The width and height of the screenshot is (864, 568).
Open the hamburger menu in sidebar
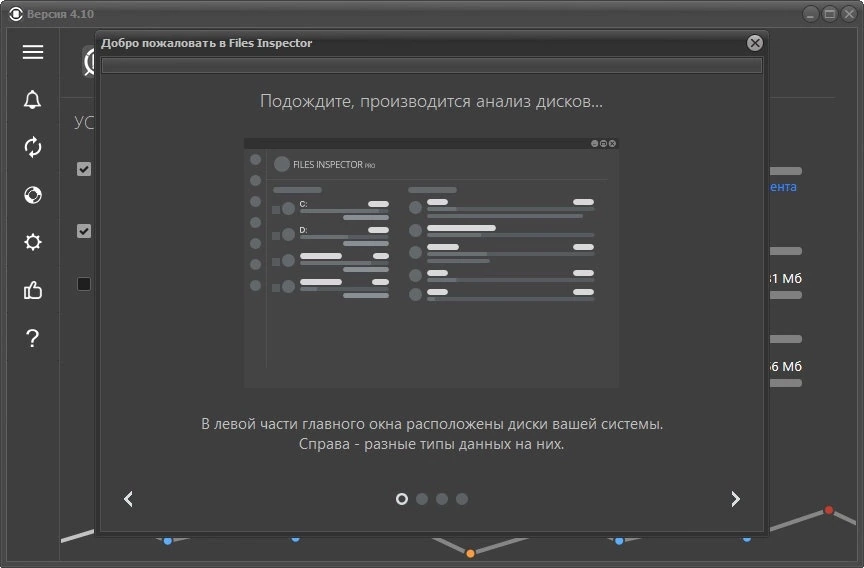point(33,52)
